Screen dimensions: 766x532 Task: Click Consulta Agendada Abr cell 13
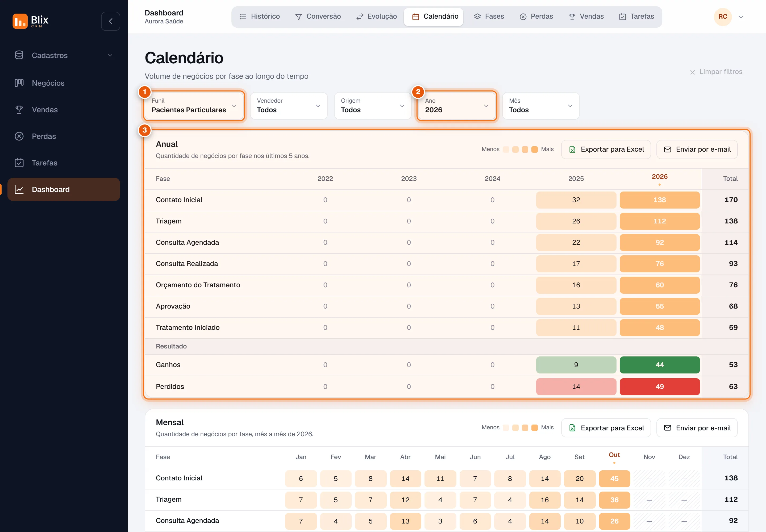pos(405,521)
